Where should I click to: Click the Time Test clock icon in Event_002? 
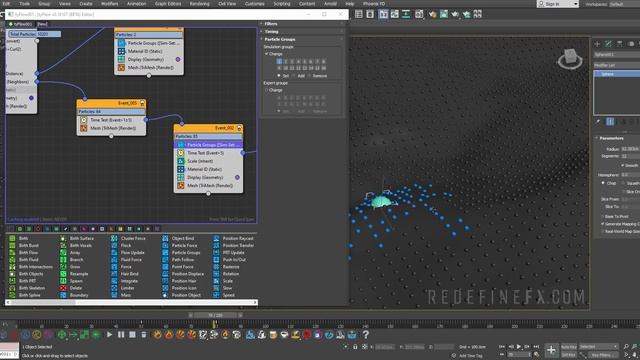(181, 153)
